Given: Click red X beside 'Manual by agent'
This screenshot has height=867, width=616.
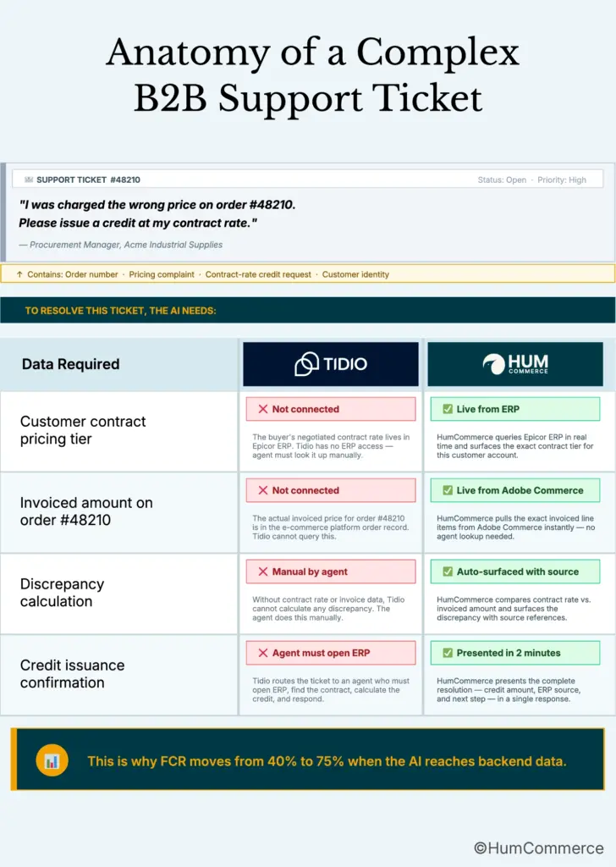Looking at the screenshot, I should 263,572.
